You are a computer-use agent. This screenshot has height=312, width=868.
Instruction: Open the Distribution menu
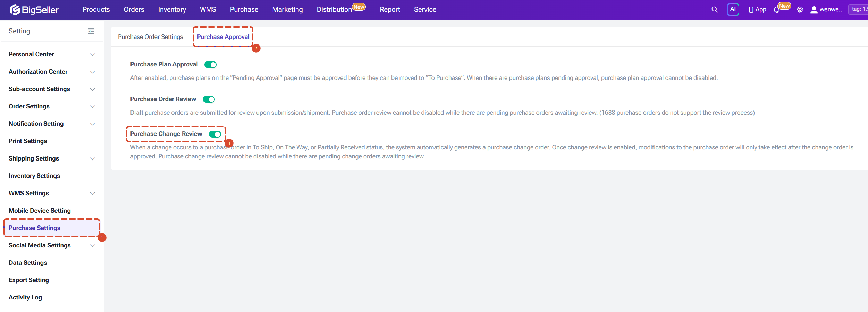[x=334, y=10]
